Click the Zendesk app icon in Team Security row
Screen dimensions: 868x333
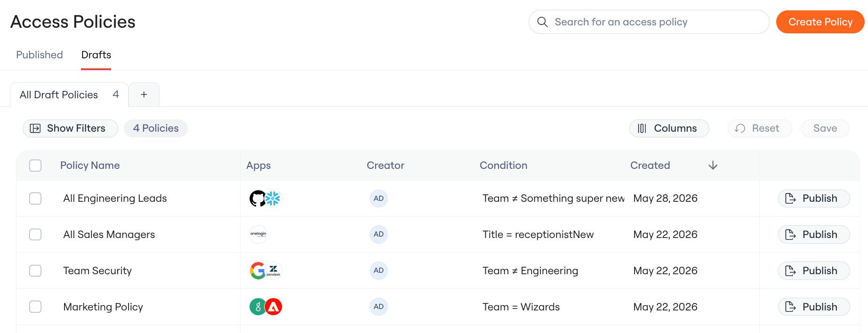click(273, 270)
